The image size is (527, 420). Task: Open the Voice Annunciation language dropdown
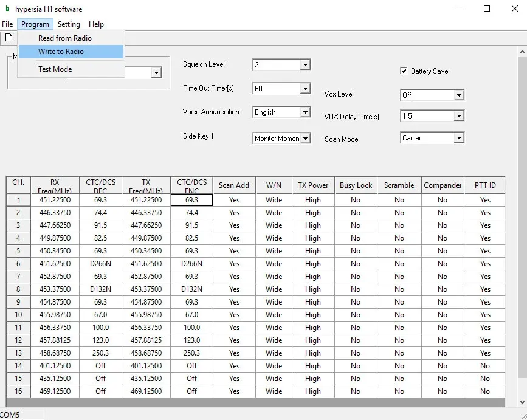coord(305,112)
